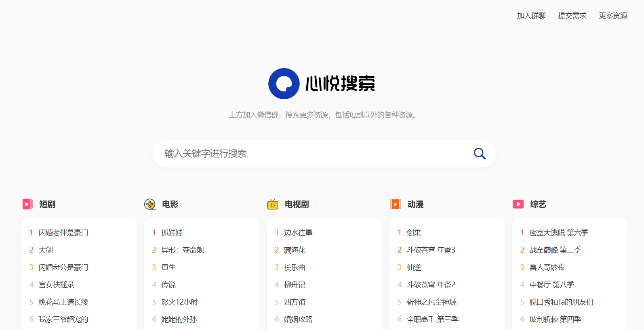Click the 心悦搜索 blue logo icon

point(284,84)
